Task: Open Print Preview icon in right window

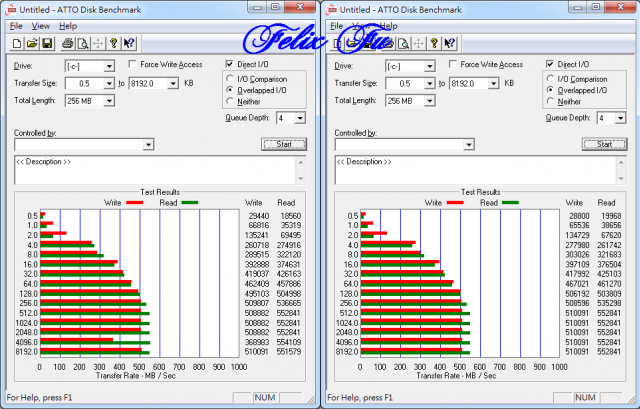Action: tap(403, 43)
